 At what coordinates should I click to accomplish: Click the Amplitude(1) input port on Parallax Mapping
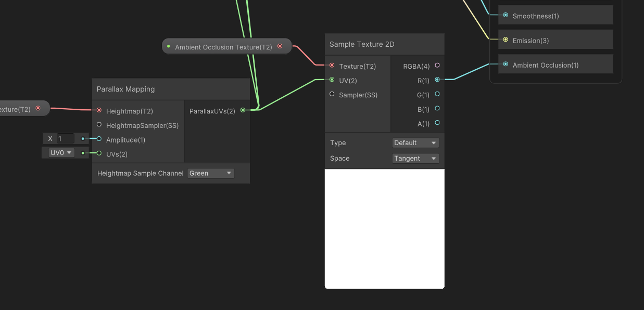click(x=99, y=139)
